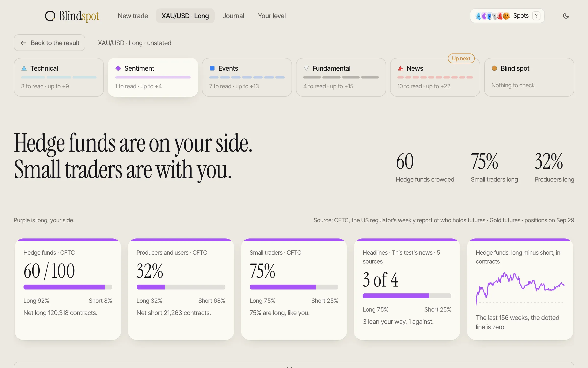588x368 pixels.
Task: Click "3 lean your way, 1 against." text
Action: (398, 322)
